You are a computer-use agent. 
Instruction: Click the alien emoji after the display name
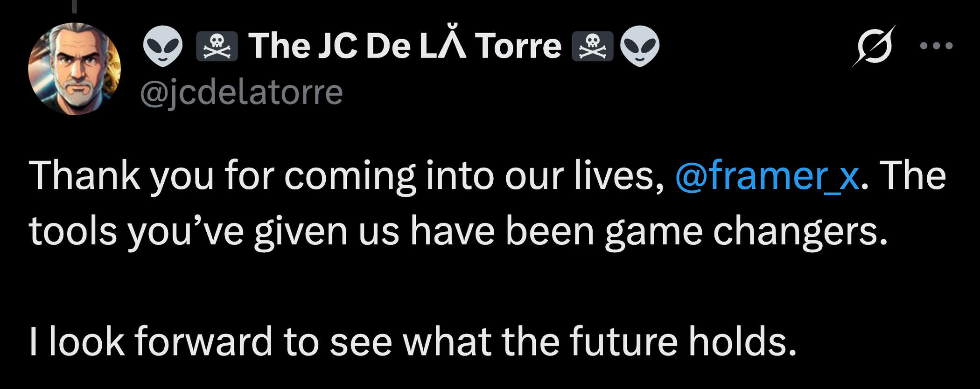[x=640, y=46]
